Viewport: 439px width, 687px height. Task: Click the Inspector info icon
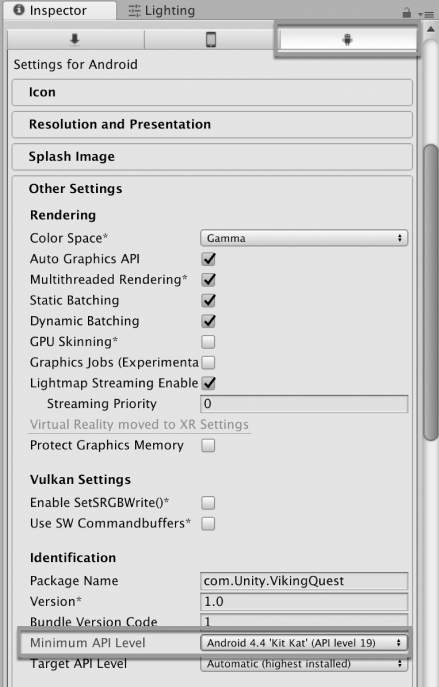pyautogui.click(x=19, y=10)
